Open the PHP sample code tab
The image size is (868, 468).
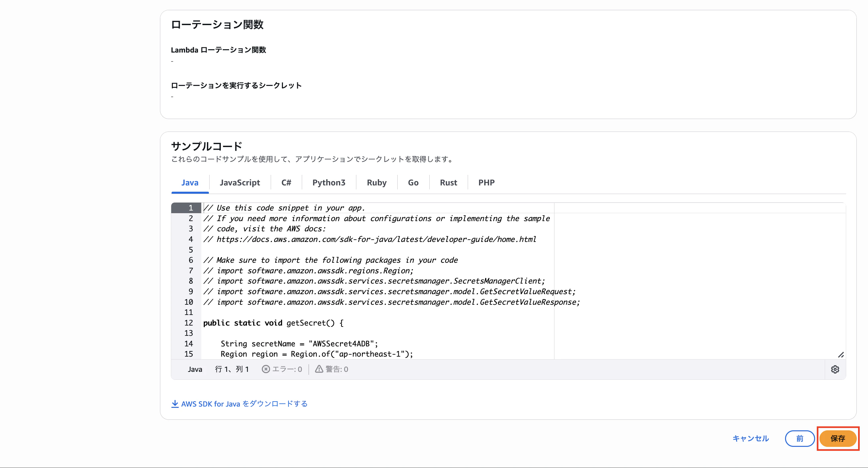pyautogui.click(x=486, y=182)
